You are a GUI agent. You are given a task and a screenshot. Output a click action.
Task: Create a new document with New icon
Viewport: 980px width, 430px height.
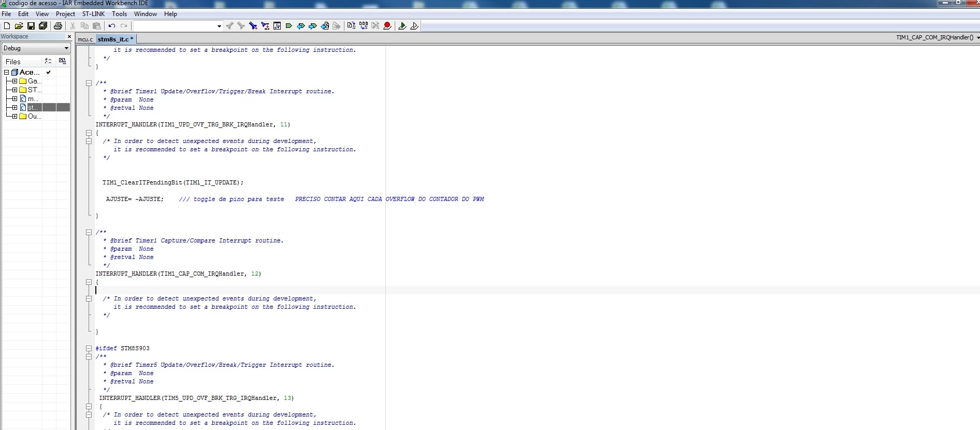point(7,26)
